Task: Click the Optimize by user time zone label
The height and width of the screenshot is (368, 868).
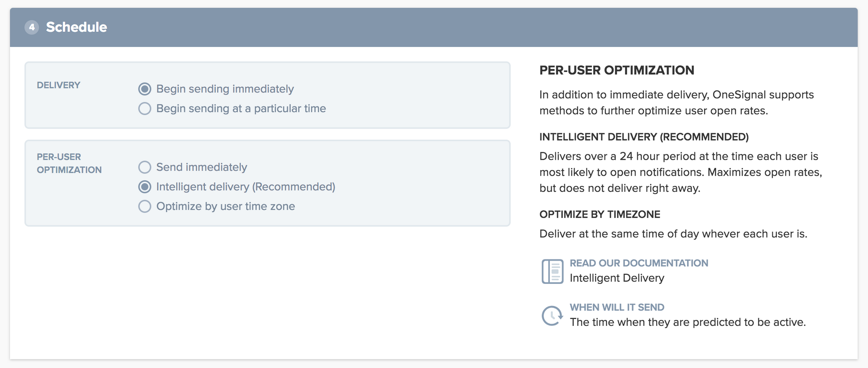Action: tap(226, 206)
